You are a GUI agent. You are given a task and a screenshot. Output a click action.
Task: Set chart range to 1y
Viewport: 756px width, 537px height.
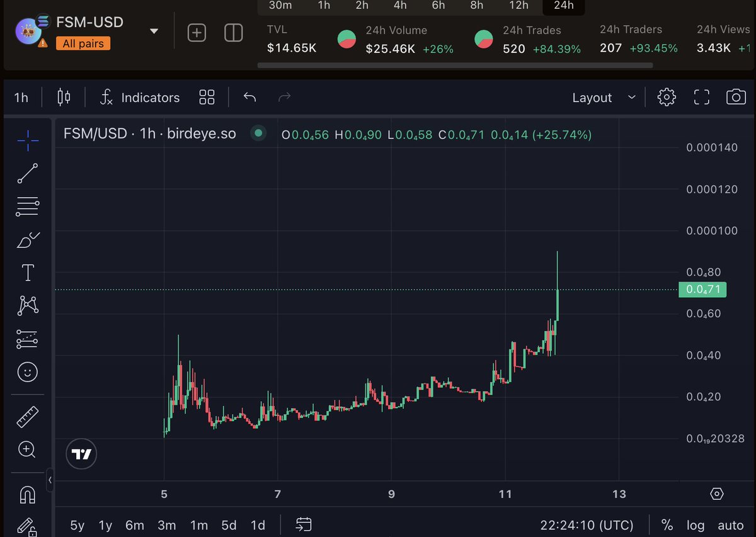tap(105, 525)
